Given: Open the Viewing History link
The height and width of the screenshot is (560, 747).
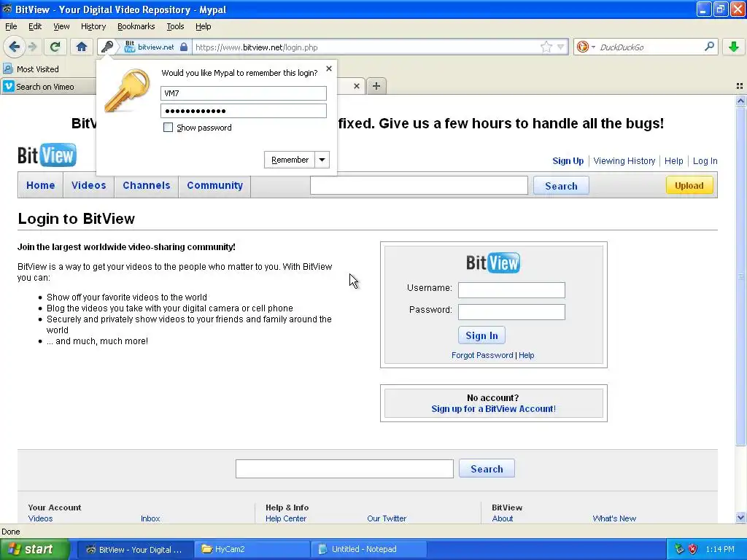Looking at the screenshot, I should coord(624,161).
